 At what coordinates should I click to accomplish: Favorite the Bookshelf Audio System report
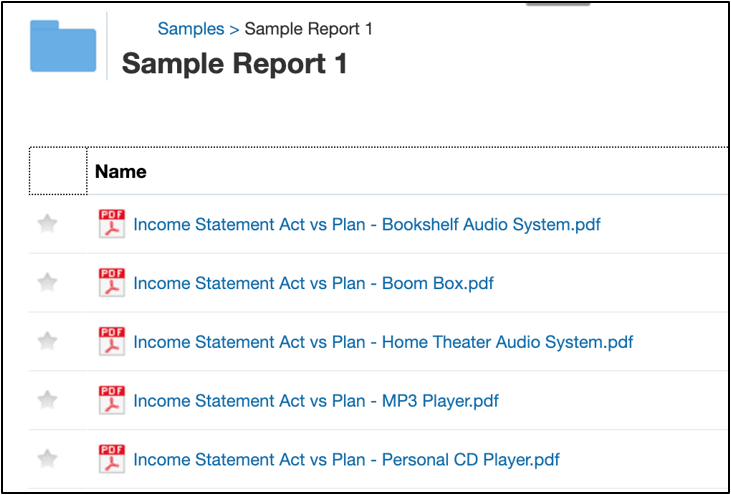click(x=47, y=225)
